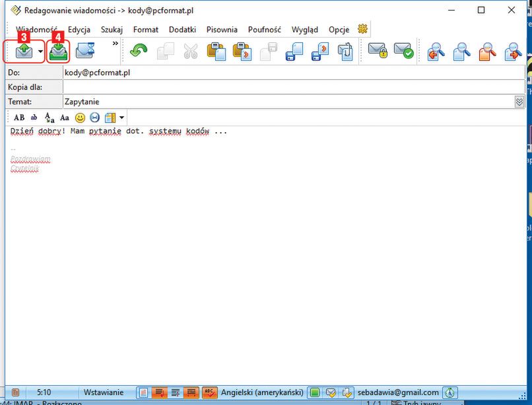Insert a smiley using the emoticon icon
532x405 pixels.
click(x=80, y=118)
